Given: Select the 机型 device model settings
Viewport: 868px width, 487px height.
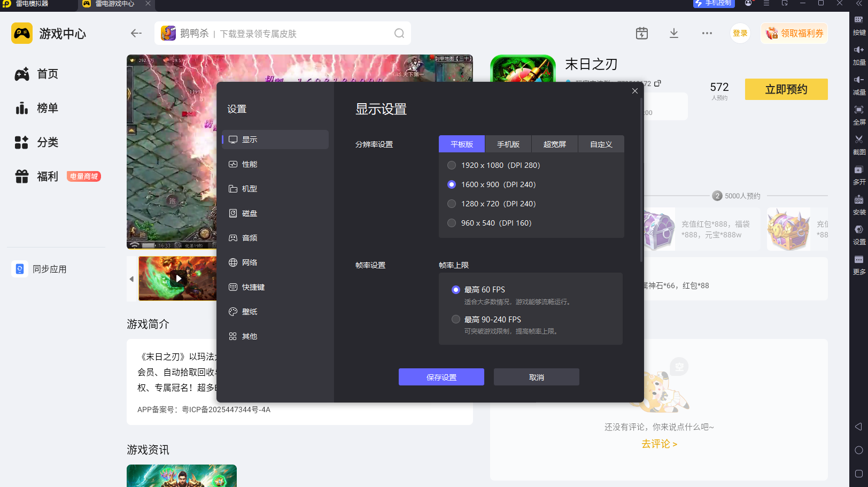Looking at the screenshot, I should click(x=275, y=189).
